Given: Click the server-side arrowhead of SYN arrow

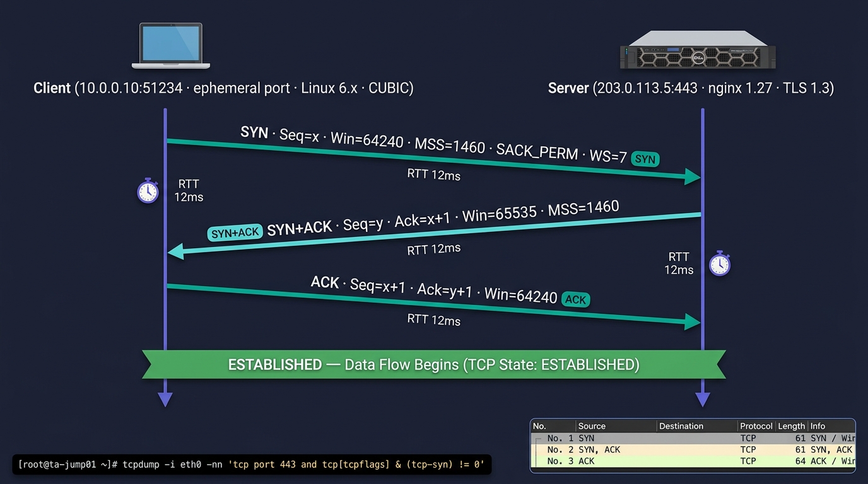Looking at the screenshot, I should [x=693, y=177].
